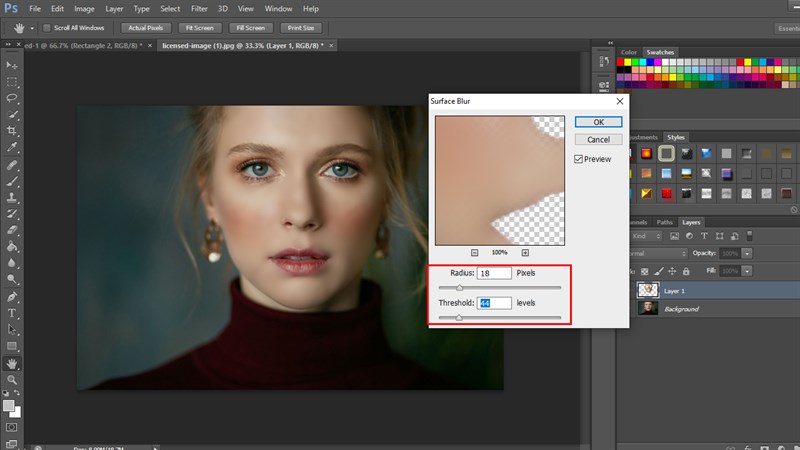Viewport: 800px width, 450px height.
Task: Select the Horizontal Type tool
Action: pyautogui.click(x=12, y=313)
